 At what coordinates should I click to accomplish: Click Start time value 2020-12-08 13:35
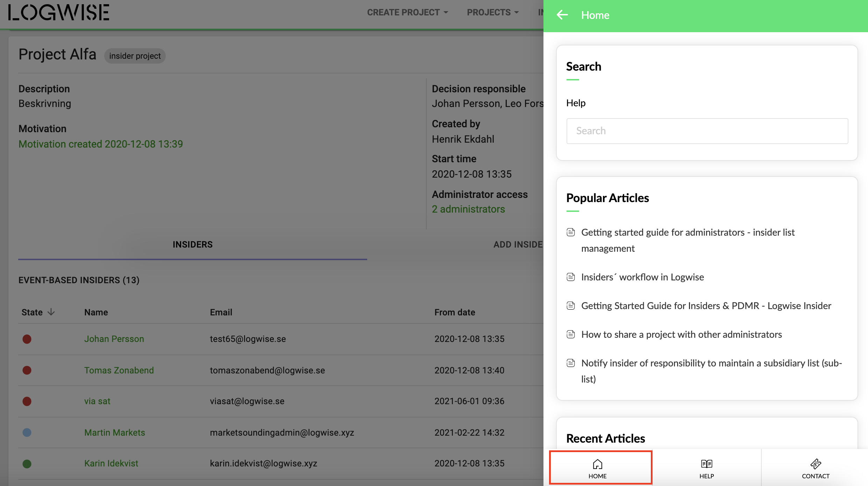tap(472, 174)
